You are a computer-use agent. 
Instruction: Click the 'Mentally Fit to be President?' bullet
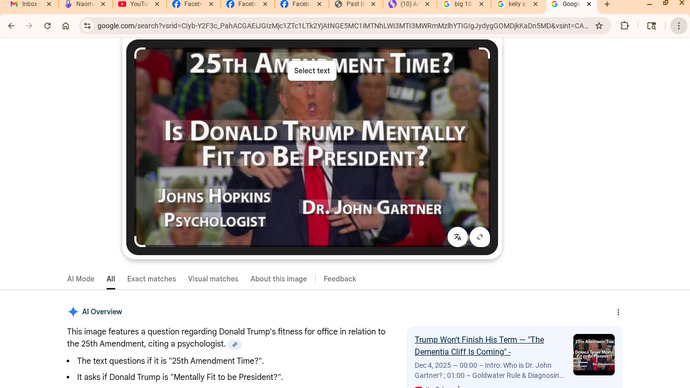(x=180, y=377)
